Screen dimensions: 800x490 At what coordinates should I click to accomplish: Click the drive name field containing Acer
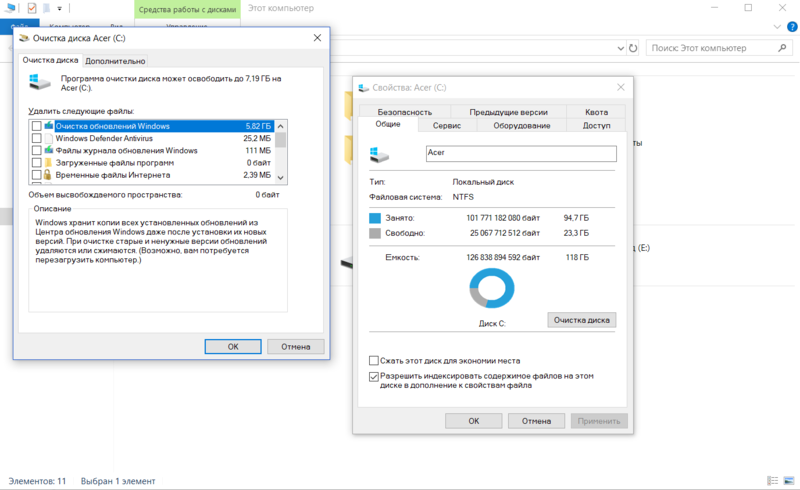pyautogui.click(x=521, y=153)
